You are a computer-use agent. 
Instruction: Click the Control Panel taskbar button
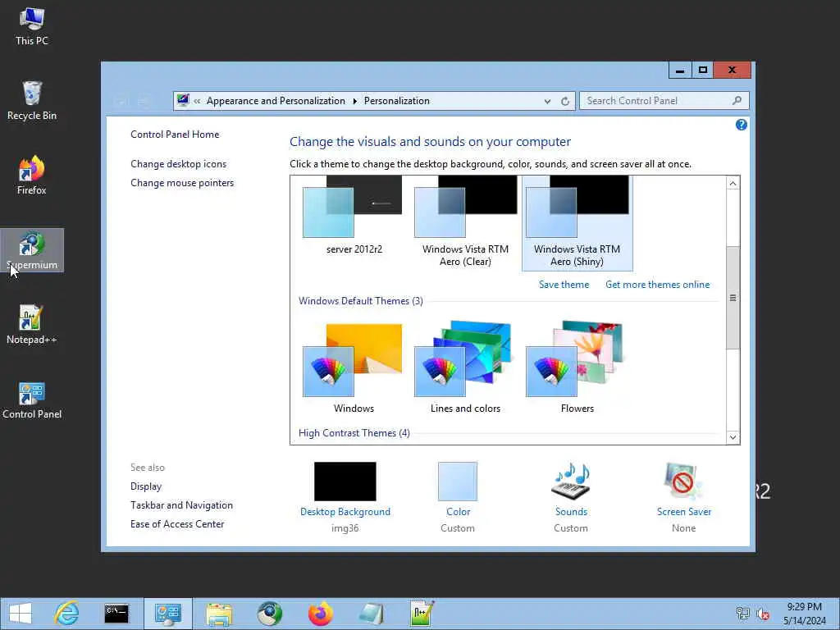click(167, 614)
